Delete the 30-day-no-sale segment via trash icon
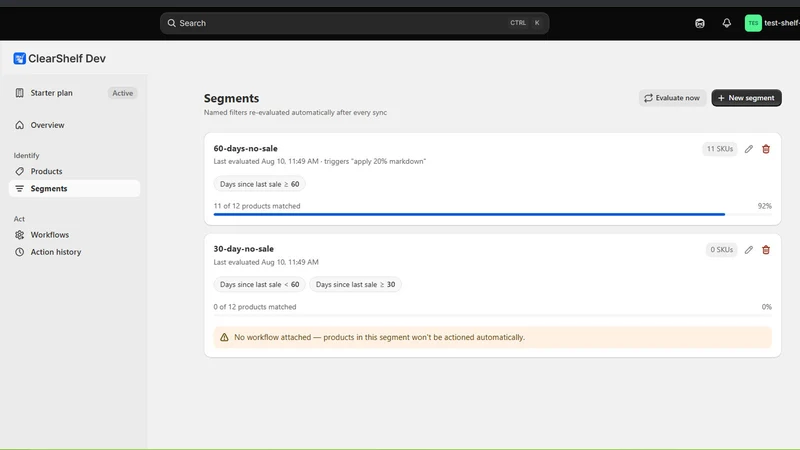Image resolution: width=800 pixels, height=450 pixels. pyautogui.click(x=766, y=250)
